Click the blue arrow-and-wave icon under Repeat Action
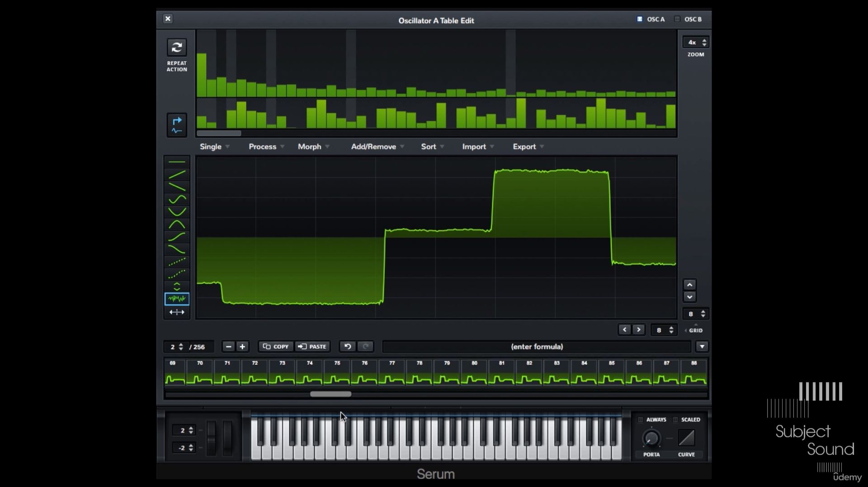 (x=177, y=125)
